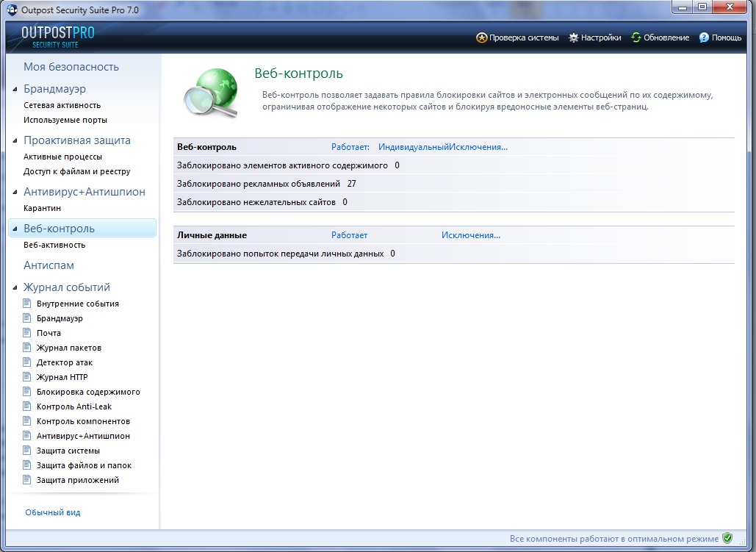Open Антиспам section
Screen dimensions: 756x552
pos(48,265)
